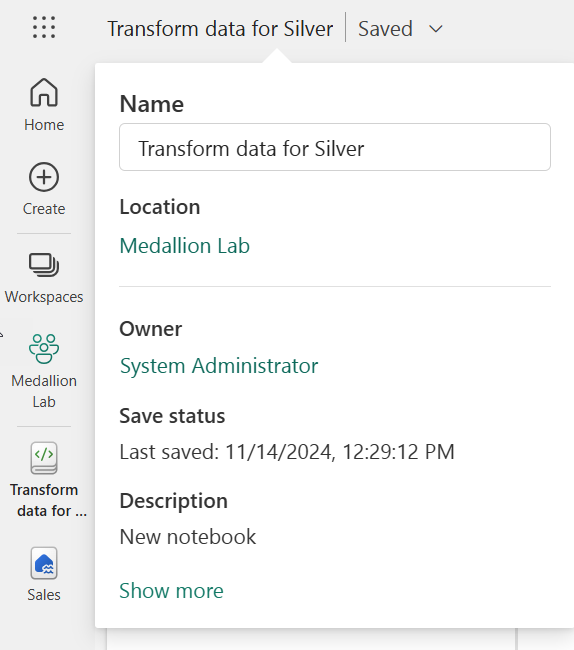Click the Name field with notebook title
The width and height of the screenshot is (574, 650).
[x=335, y=147]
